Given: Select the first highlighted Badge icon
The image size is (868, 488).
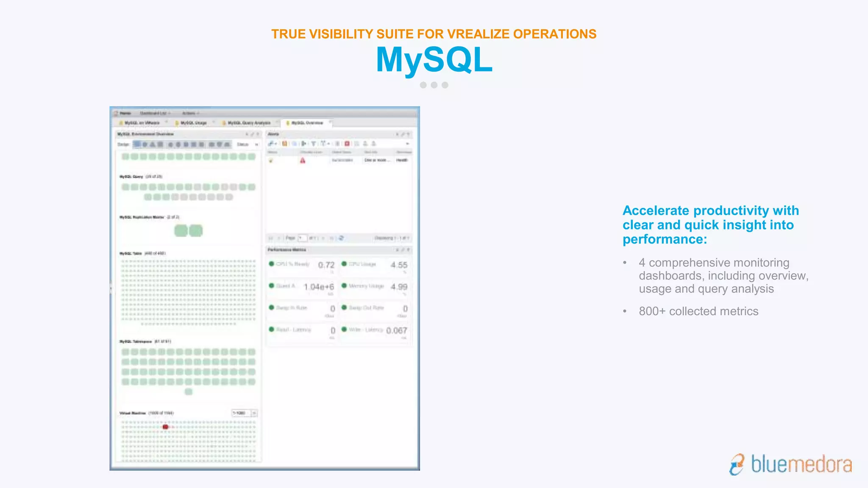Looking at the screenshot, I should coord(136,144).
